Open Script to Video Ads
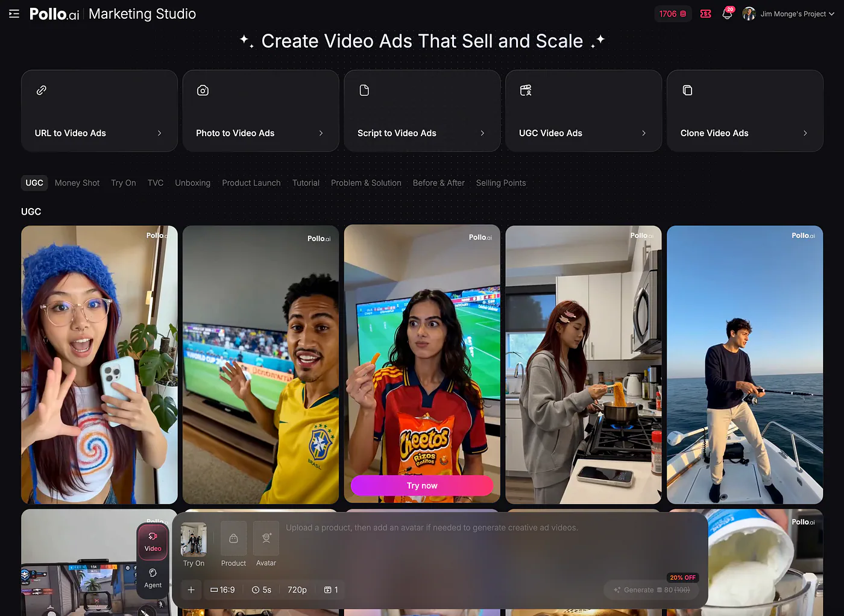Screen dimensions: 844x616 [423, 111]
